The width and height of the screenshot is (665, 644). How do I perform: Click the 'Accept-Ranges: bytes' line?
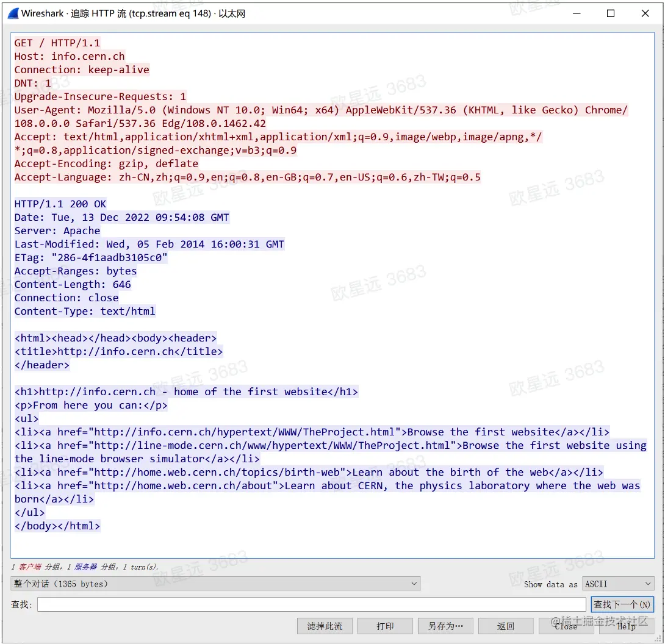tap(76, 271)
